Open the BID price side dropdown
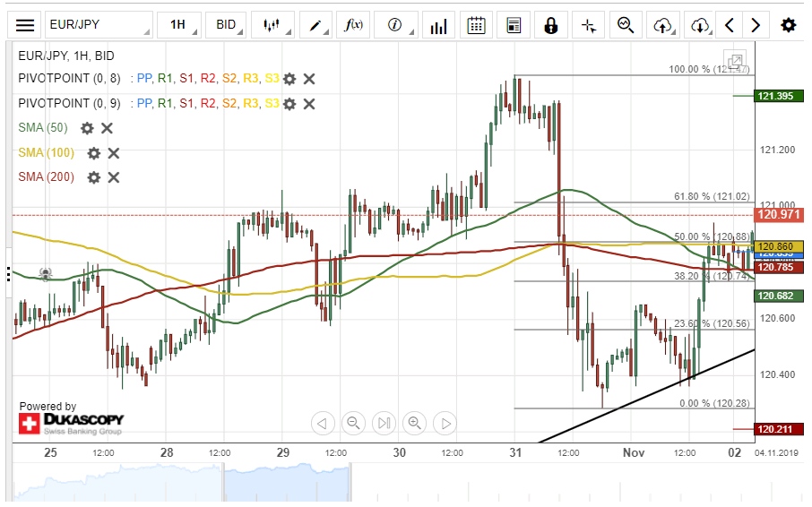Viewport: 812px width, 507px height. point(225,25)
